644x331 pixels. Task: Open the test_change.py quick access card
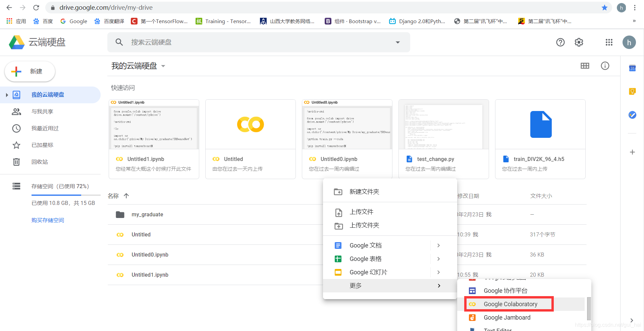pos(444,139)
